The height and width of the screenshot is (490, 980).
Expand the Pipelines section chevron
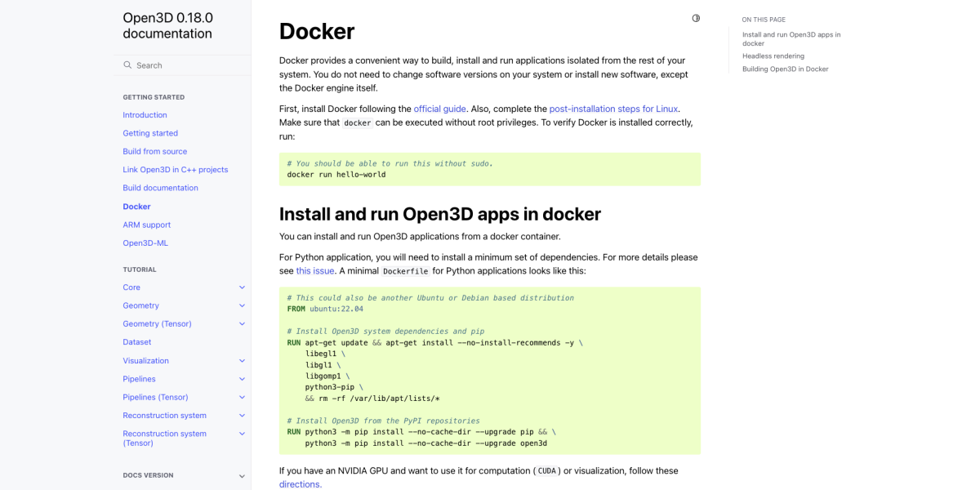coord(242,379)
